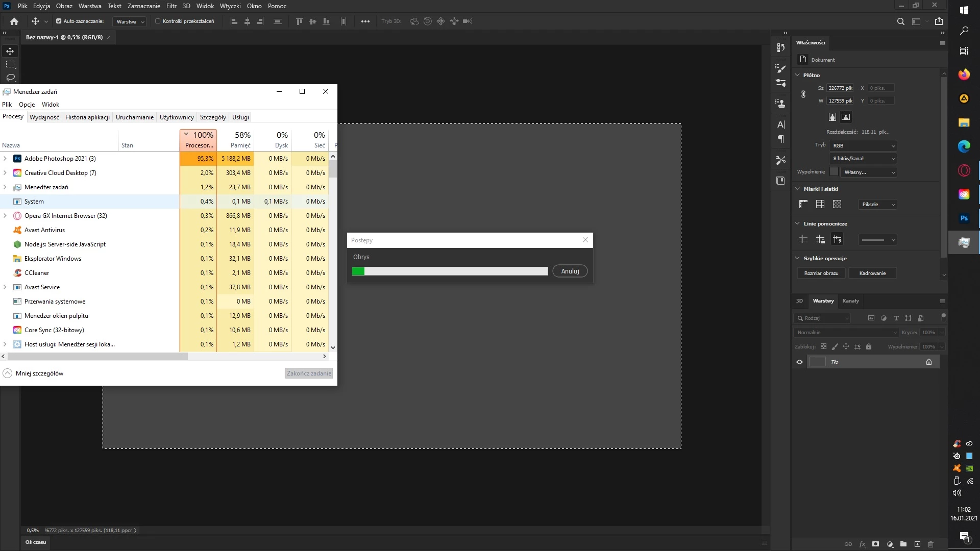Click the lock transparent pixels icon

coord(823,346)
